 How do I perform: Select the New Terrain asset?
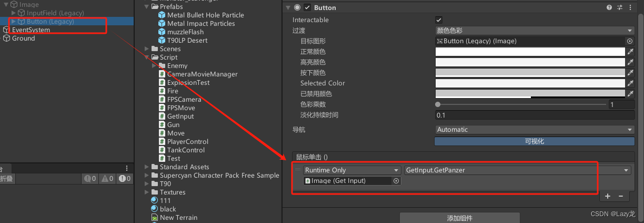coord(174,218)
